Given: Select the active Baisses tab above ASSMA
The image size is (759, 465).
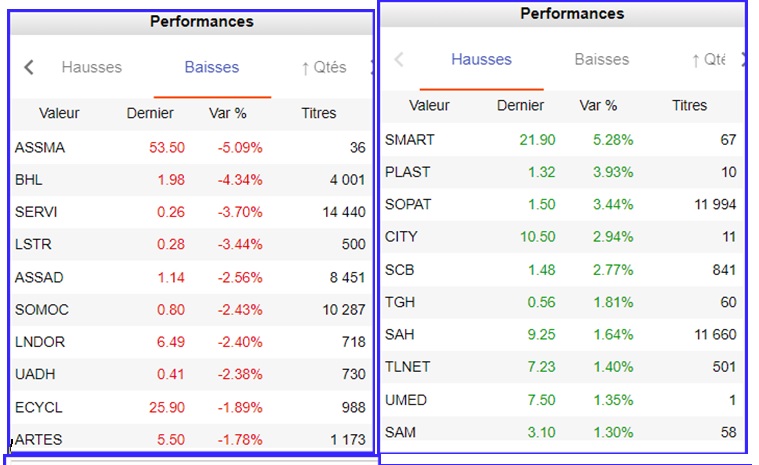Looking at the screenshot, I should (212, 68).
